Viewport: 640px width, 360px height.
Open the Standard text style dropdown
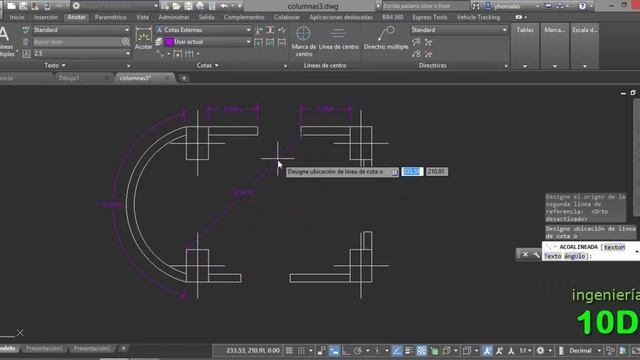(x=81, y=30)
